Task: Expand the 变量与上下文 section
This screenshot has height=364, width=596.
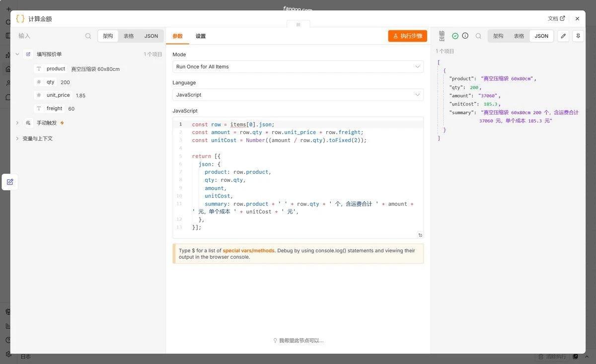Action: point(17,139)
